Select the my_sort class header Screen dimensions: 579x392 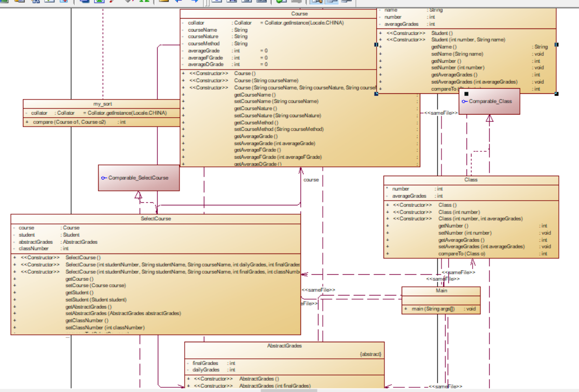[102, 104]
